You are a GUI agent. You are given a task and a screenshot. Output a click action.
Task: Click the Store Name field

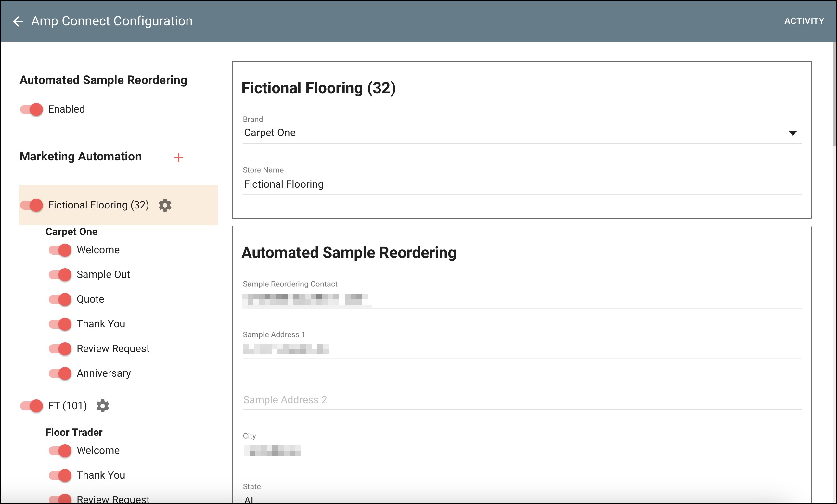tap(374, 184)
